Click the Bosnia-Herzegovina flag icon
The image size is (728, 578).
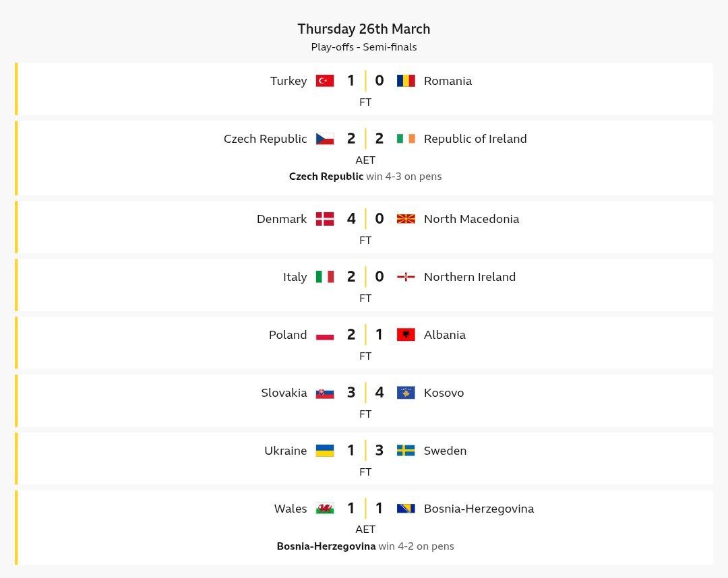tap(406, 509)
